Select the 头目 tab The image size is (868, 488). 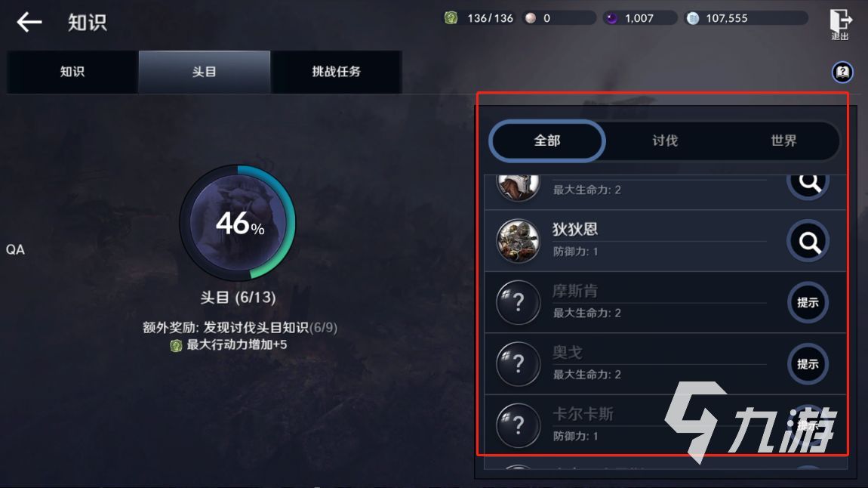[205, 72]
